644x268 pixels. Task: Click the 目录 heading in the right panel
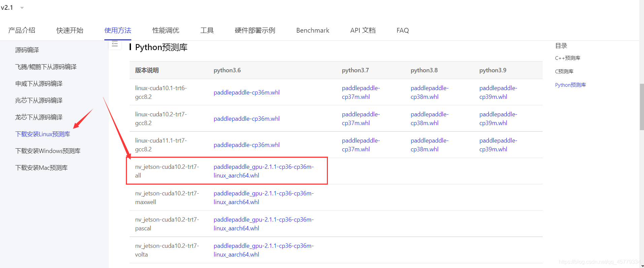[561, 46]
